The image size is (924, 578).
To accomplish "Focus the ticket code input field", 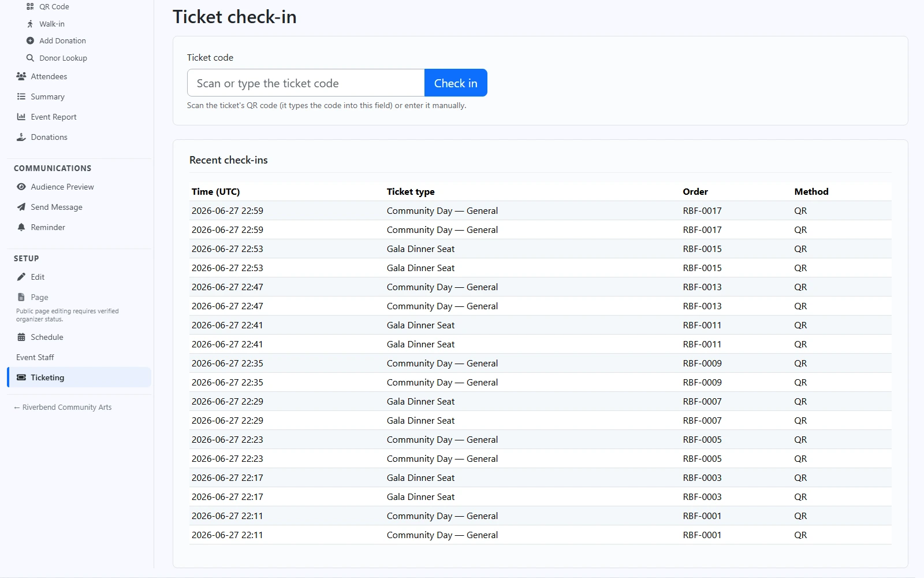I will pos(306,83).
